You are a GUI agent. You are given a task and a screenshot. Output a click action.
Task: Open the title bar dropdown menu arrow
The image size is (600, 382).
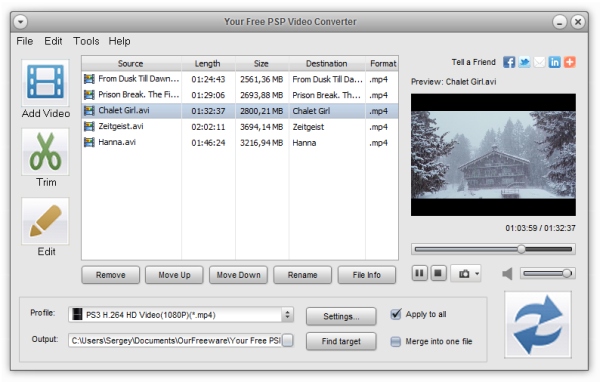[x=20, y=22]
